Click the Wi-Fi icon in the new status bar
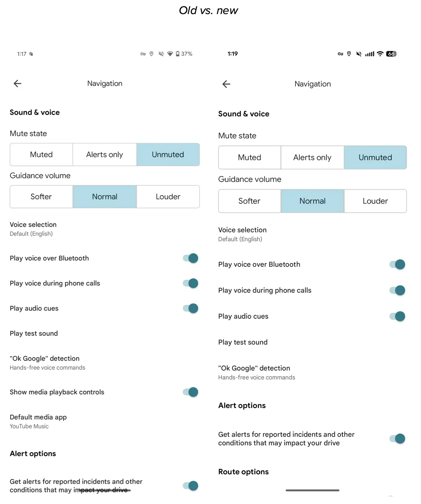The width and height of the screenshot is (421, 504). 380,53
